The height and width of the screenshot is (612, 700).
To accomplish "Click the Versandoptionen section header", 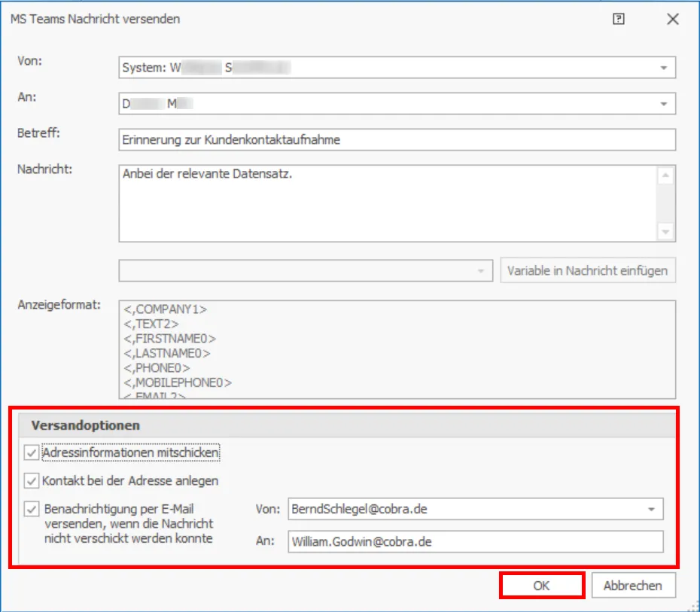I will tap(347, 425).
